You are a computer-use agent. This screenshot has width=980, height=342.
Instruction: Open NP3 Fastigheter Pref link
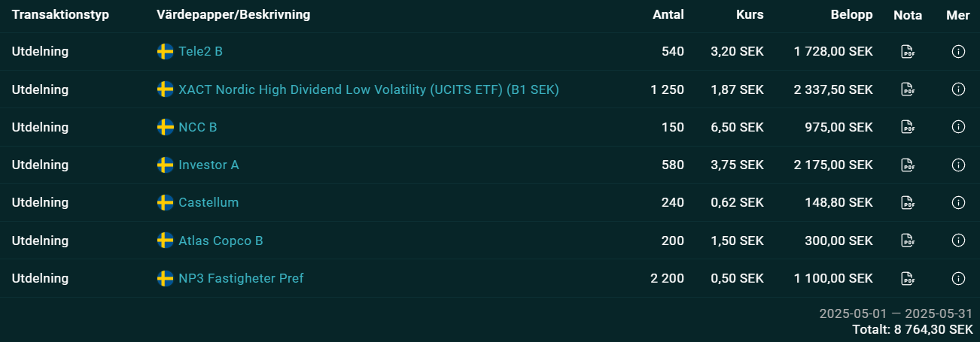pos(241,278)
